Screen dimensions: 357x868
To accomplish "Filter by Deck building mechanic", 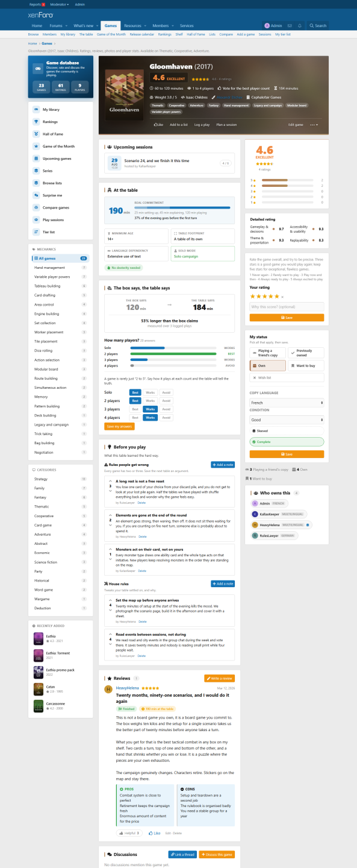I will 45,415.
